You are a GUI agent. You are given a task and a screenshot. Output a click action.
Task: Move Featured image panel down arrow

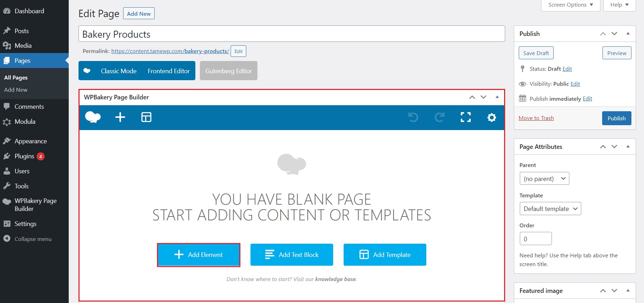[x=614, y=291]
